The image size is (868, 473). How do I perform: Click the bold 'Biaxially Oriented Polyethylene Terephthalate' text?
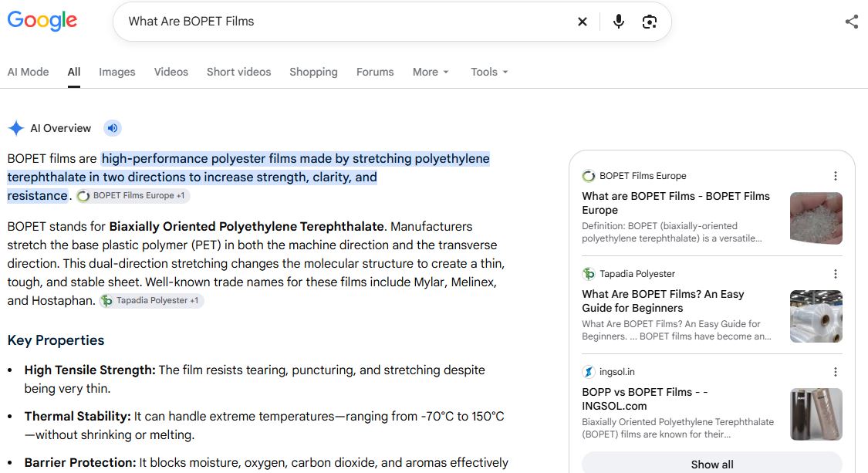(x=246, y=227)
